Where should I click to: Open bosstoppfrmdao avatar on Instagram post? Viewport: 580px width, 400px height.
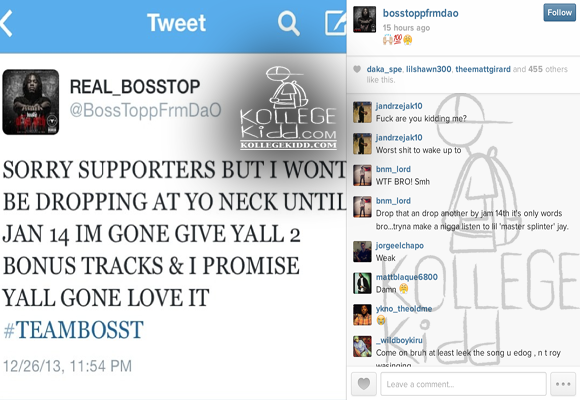pyautogui.click(x=364, y=19)
